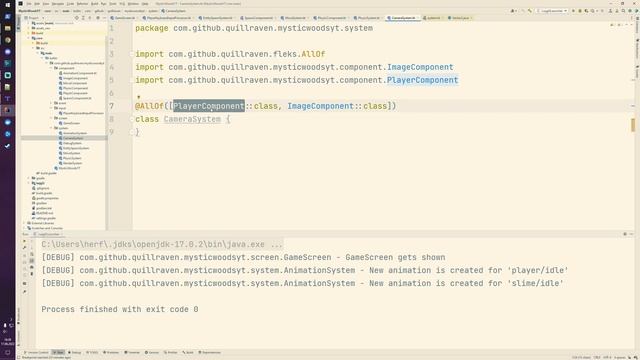Hide the Run panel with the minus icon
Image resolution: width=640 pixels, height=360 pixels.
click(631, 234)
